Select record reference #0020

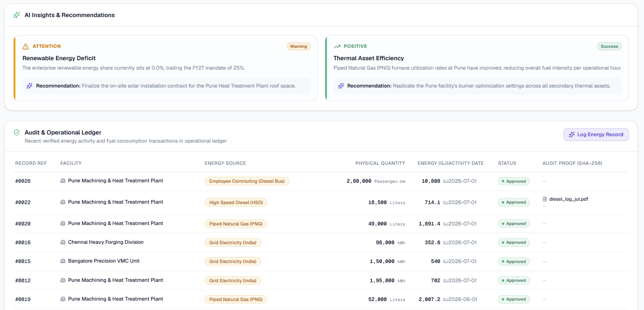[23, 224]
